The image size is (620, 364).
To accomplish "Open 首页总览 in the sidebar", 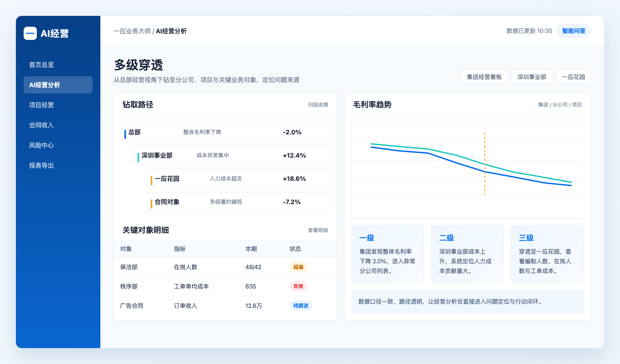I will click(x=58, y=65).
